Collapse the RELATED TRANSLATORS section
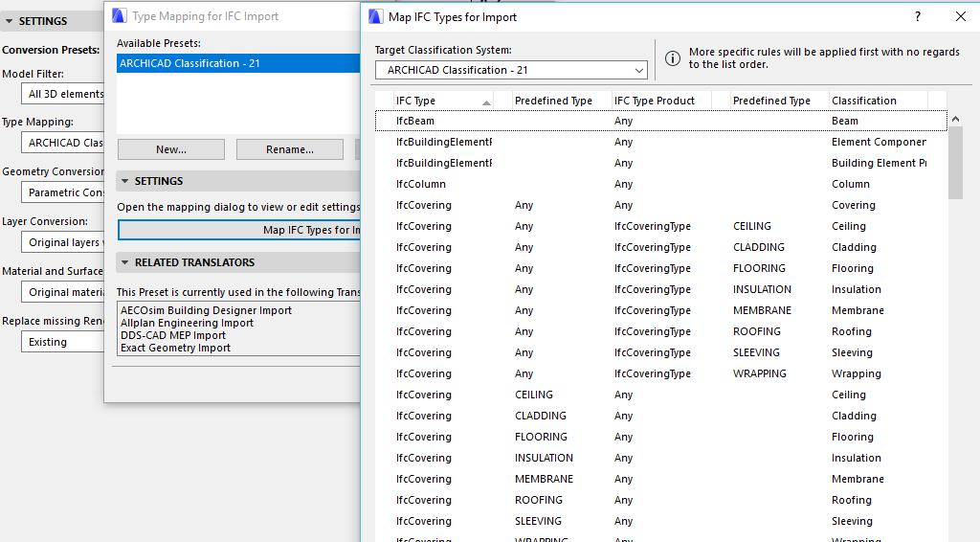Image resolution: width=980 pixels, height=542 pixels. point(125,262)
